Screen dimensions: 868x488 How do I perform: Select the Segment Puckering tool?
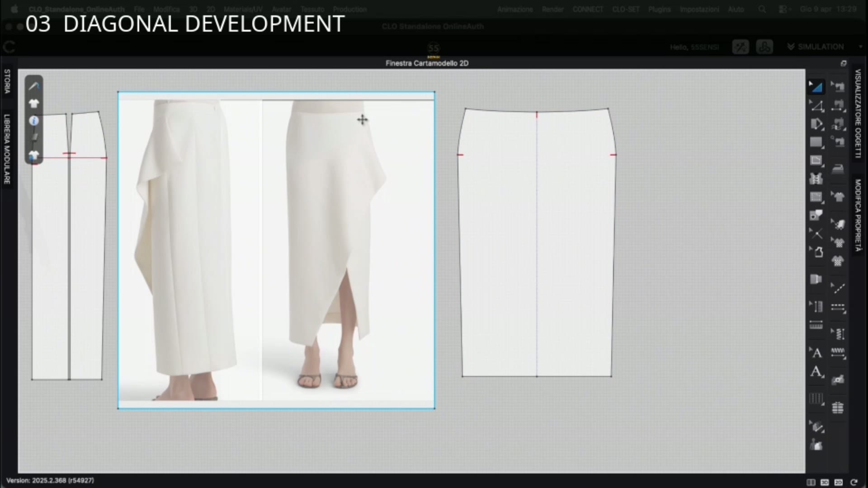pos(838,352)
